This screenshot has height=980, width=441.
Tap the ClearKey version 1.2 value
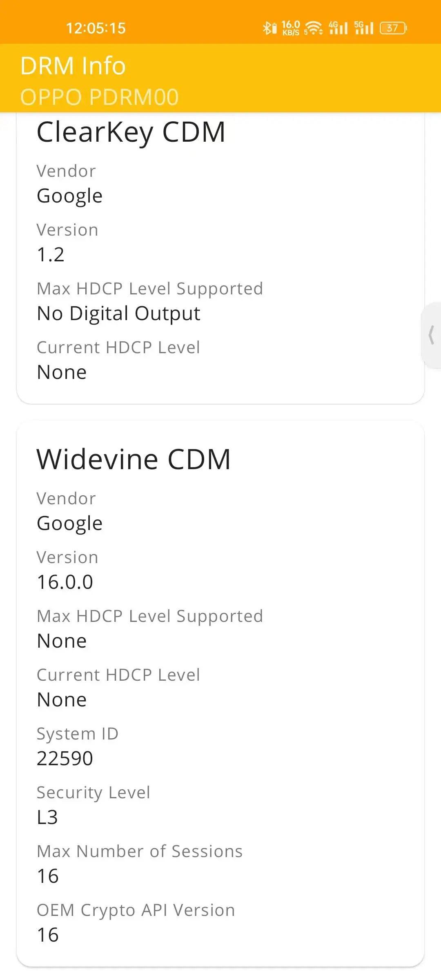click(x=51, y=255)
